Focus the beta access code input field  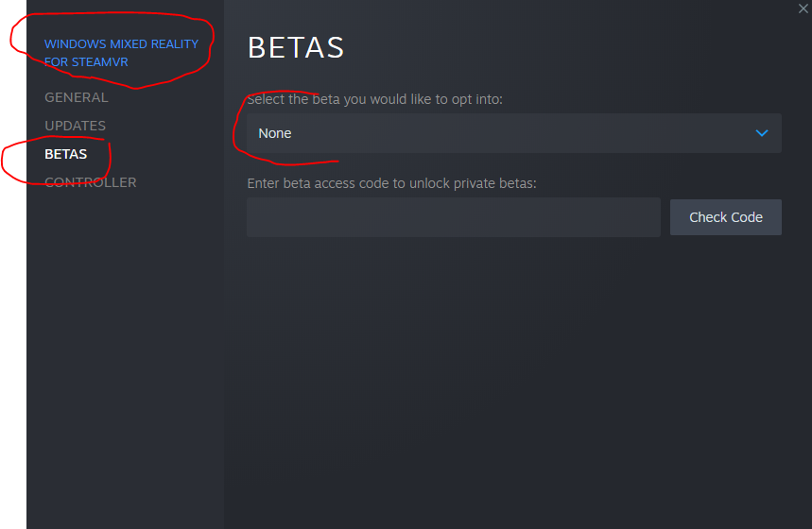coord(454,217)
